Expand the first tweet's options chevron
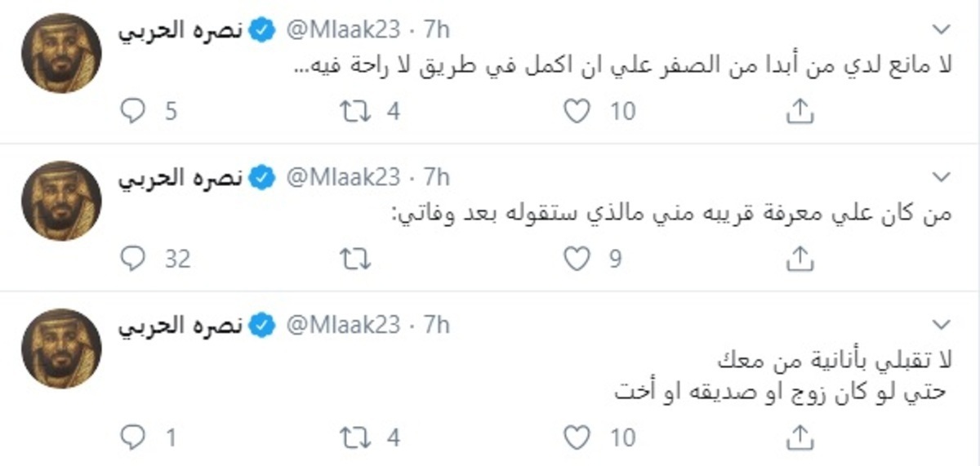The image size is (980, 466). (x=942, y=30)
